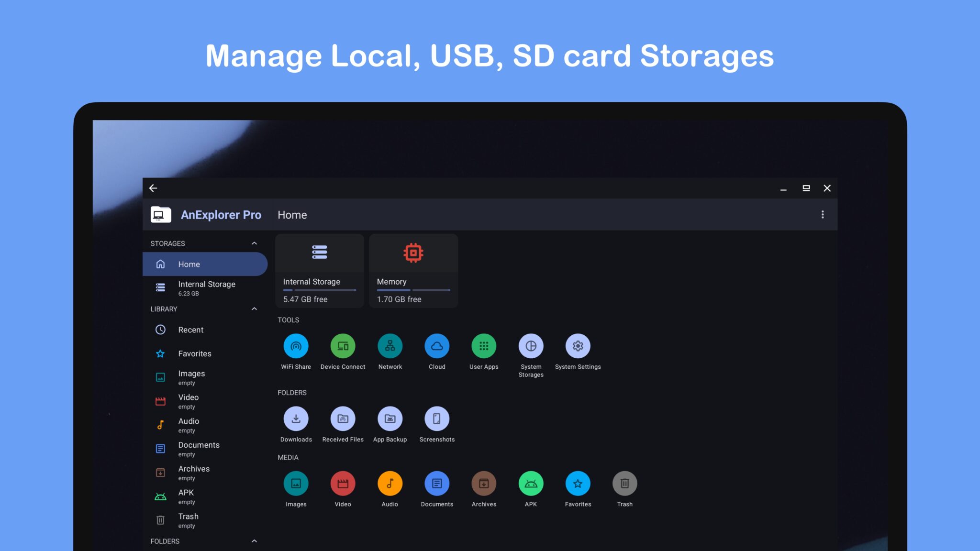Open the Screenshots folder
Viewport: 980px width, 551px height.
click(x=437, y=419)
